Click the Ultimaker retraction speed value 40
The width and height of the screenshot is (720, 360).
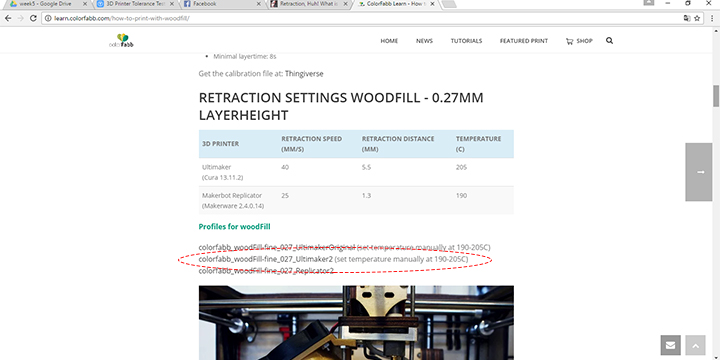[285, 168]
